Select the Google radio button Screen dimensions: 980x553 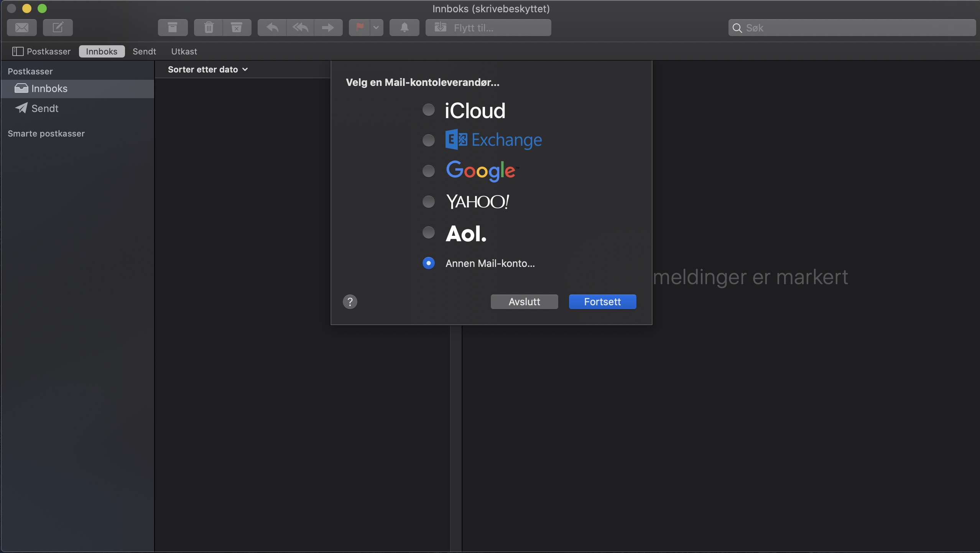coord(429,171)
